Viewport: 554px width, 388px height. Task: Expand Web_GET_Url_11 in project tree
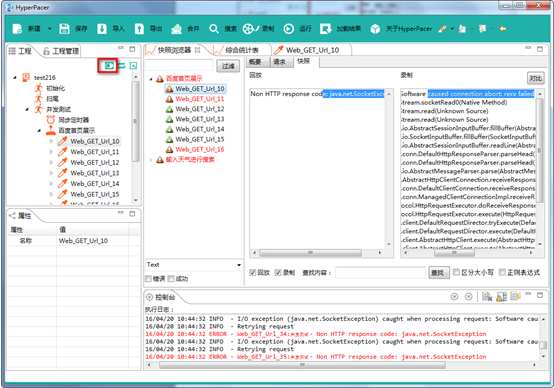tap(51, 152)
